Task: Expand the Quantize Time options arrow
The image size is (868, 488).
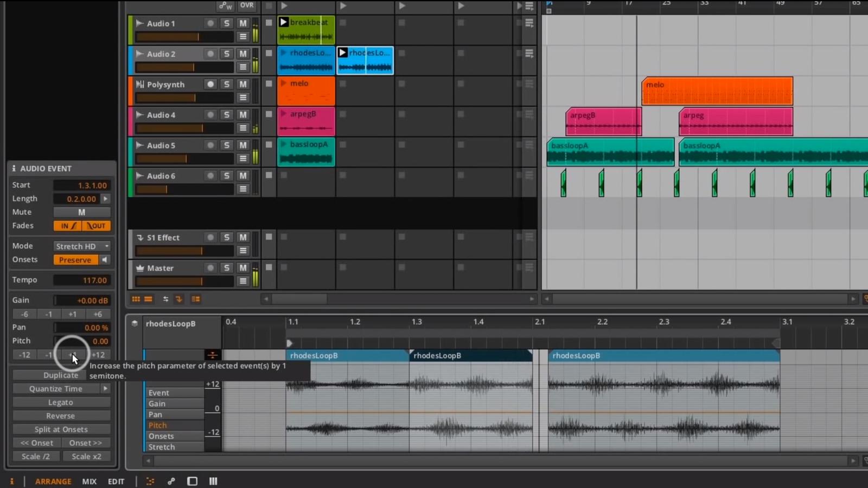Action: [105, 388]
